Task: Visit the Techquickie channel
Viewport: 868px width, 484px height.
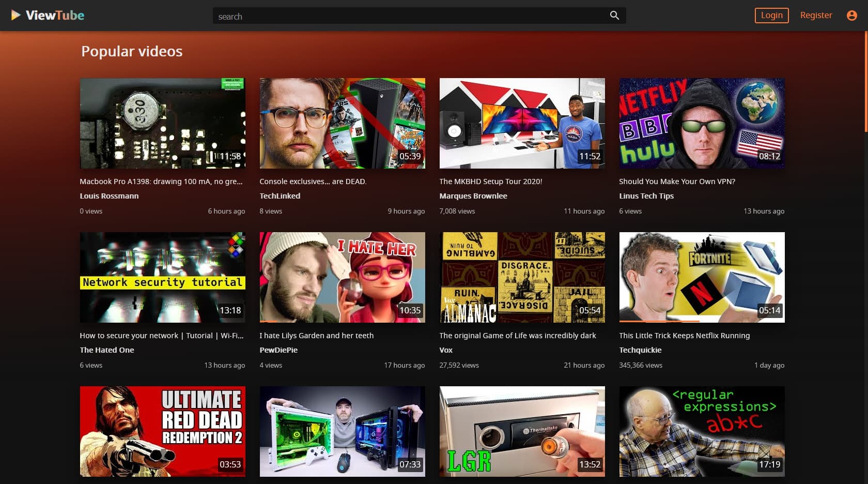Action: [640, 350]
